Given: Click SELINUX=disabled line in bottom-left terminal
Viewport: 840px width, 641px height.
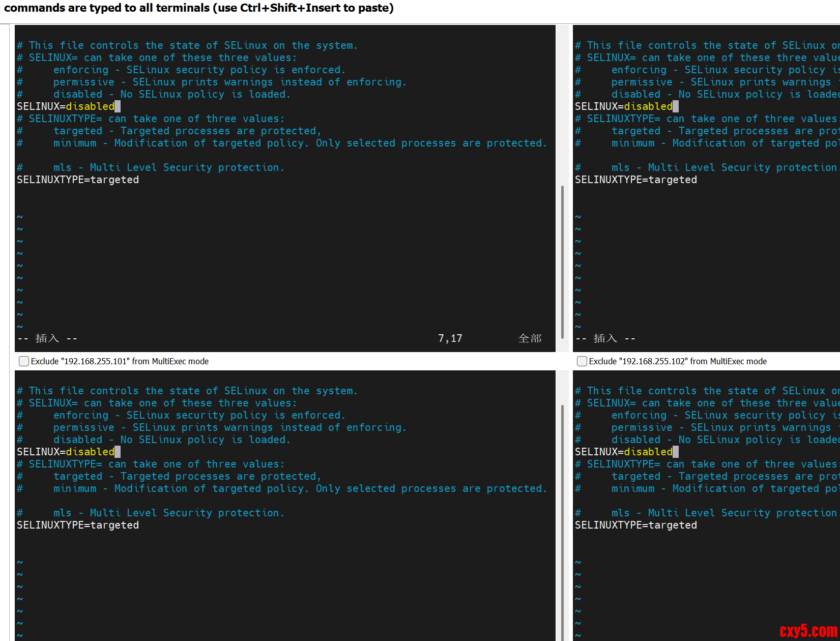Looking at the screenshot, I should (x=66, y=452).
